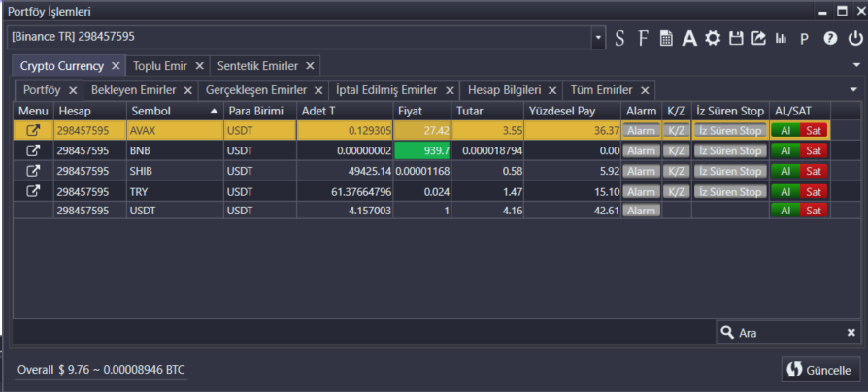Click the export share arrow icon
This screenshot has width=868, height=392.
click(758, 38)
